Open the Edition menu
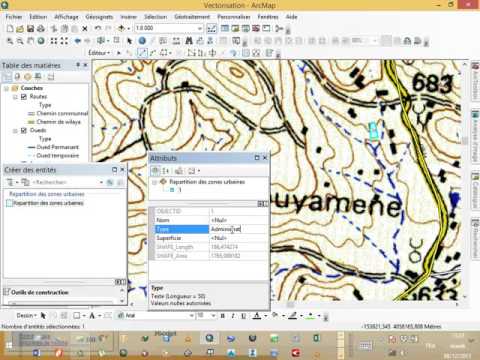The image size is (480, 360). pyautogui.click(x=38, y=17)
